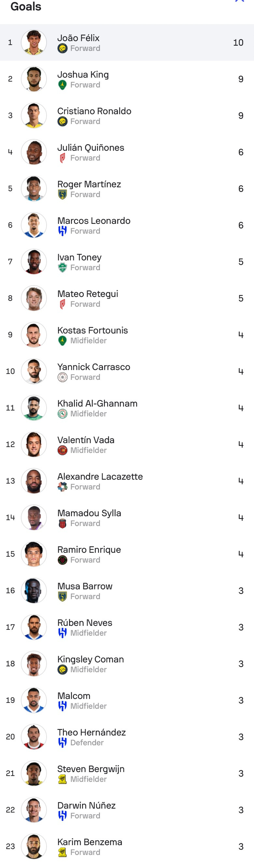This screenshot has width=254, height=868.
Task: Click Karim Benzema's yellow club crest
Action: pyautogui.click(x=62, y=852)
